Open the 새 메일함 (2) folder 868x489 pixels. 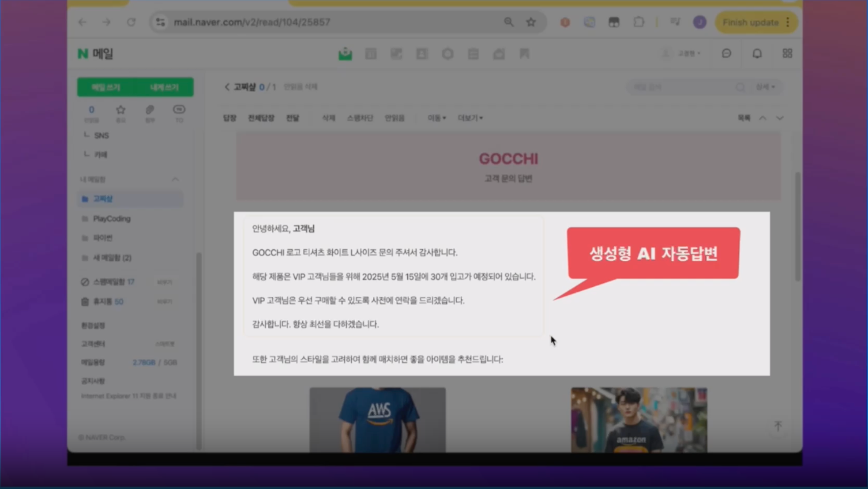112,258
